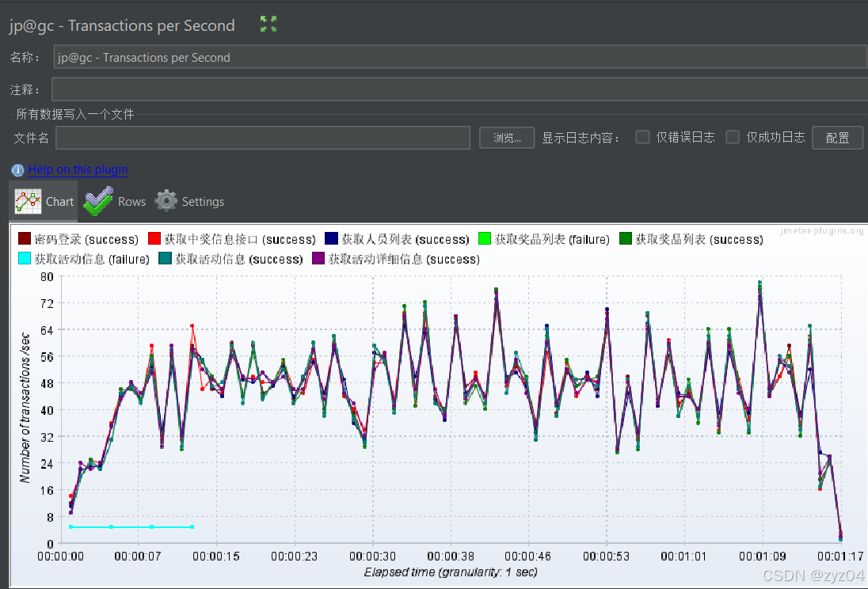The height and width of the screenshot is (589, 868).
Task: Click the green expand fullscreen icon
Action: click(x=268, y=24)
